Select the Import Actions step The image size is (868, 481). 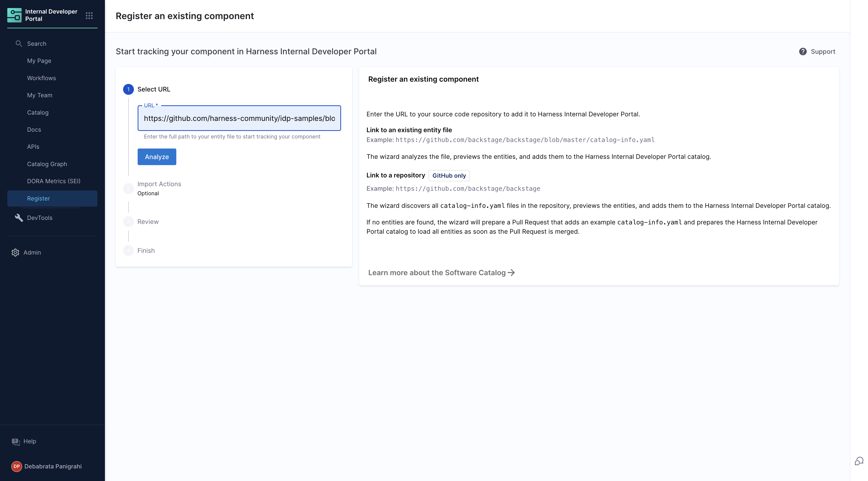pyautogui.click(x=159, y=184)
